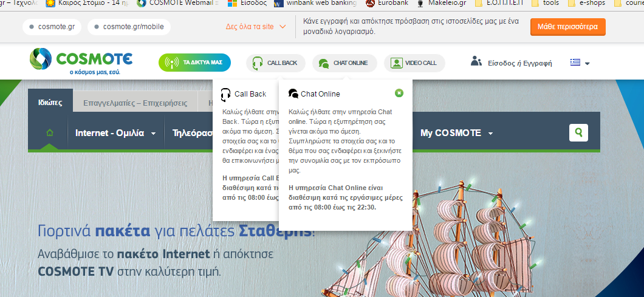Click the Call Back popup headset icon

coord(226,95)
